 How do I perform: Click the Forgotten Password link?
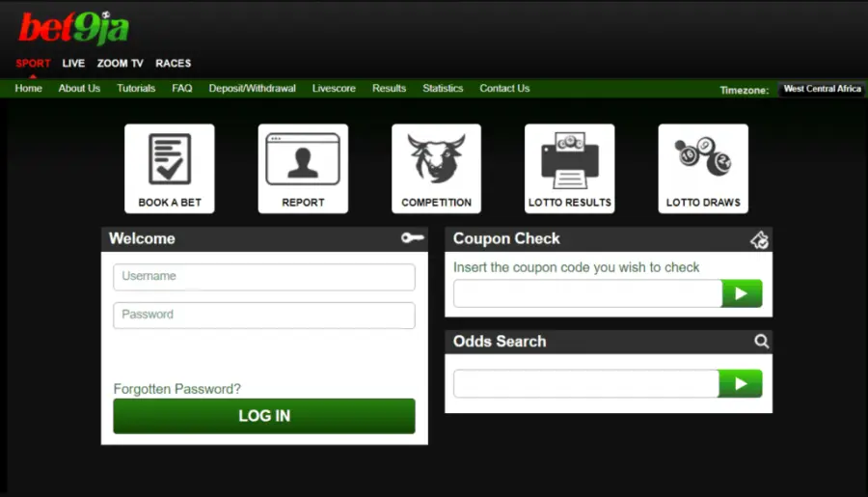[177, 389]
